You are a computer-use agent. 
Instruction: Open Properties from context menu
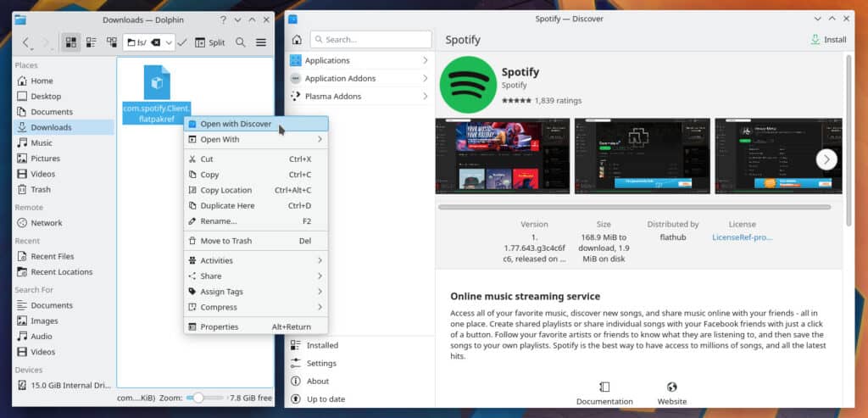256,327
